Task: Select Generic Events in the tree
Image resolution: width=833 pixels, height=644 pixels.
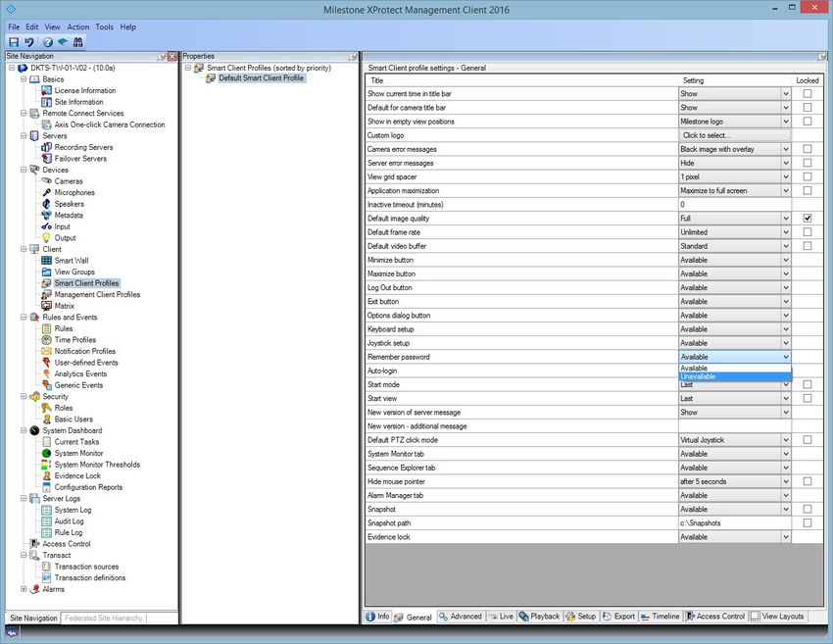Action: click(x=78, y=385)
